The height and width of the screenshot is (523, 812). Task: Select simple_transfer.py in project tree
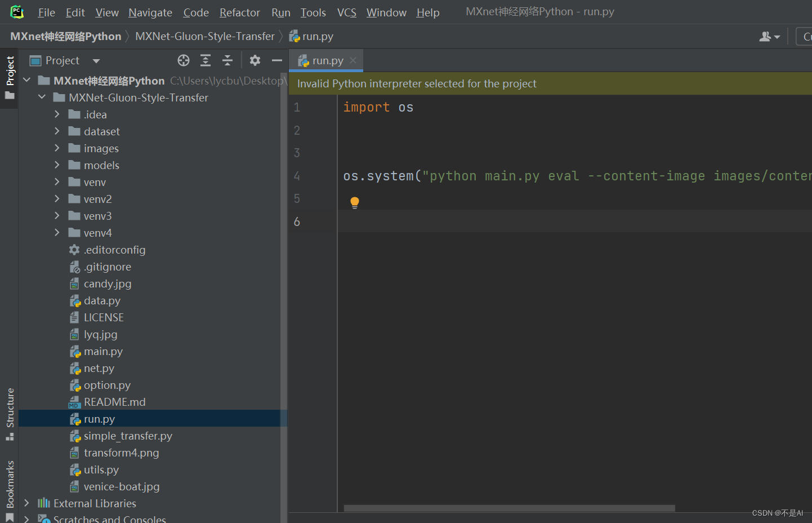point(128,436)
